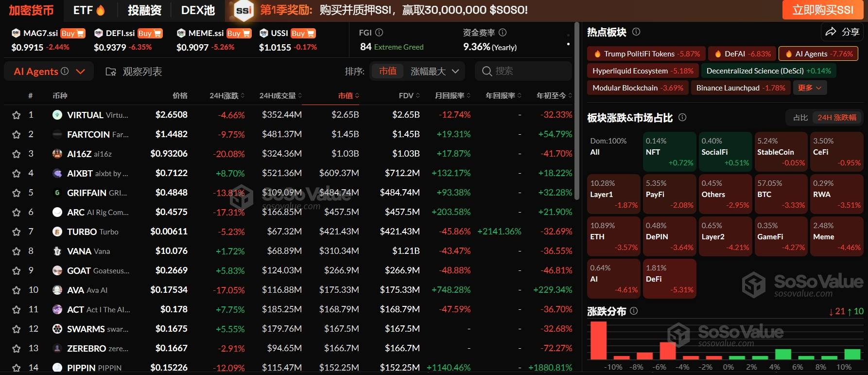The height and width of the screenshot is (375, 868).
Task: Open the ETF tab
Action: tap(89, 10)
